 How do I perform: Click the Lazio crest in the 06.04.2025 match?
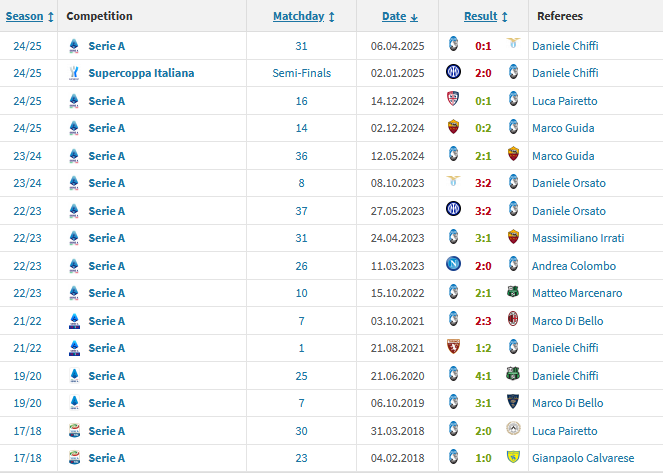[513, 46]
